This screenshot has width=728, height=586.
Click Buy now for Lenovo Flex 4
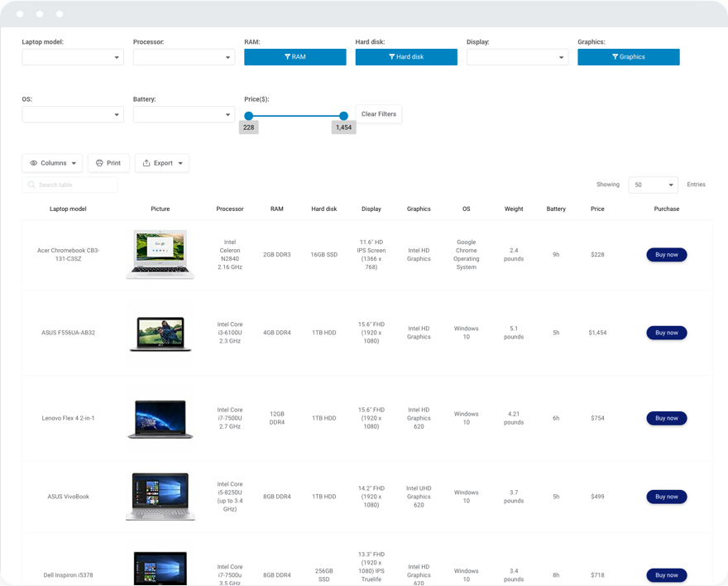(x=667, y=418)
